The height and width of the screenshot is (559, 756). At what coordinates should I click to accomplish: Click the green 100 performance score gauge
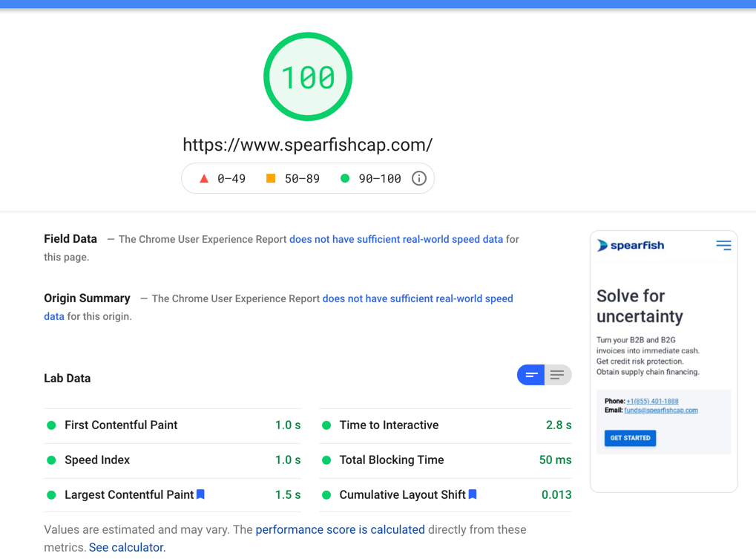point(308,76)
